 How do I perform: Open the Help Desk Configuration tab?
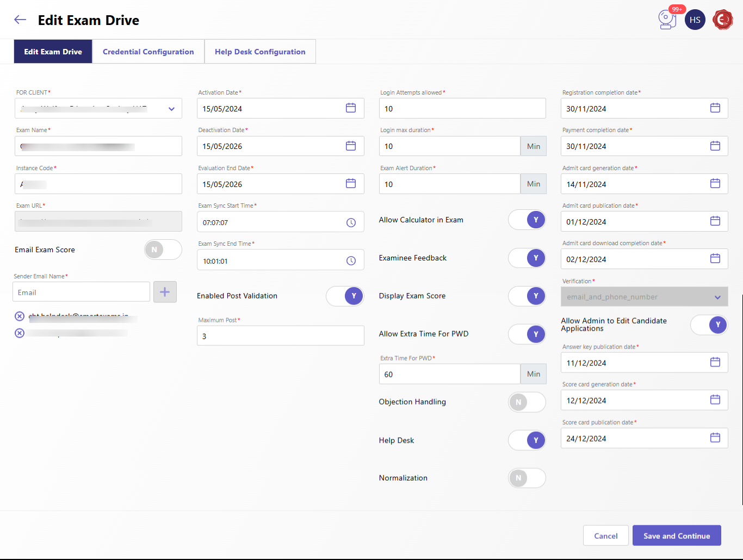click(x=260, y=52)
